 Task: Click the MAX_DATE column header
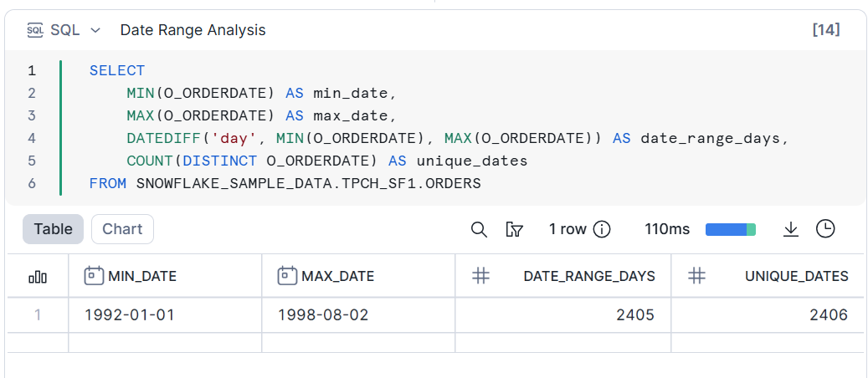(x=337, y=276)
